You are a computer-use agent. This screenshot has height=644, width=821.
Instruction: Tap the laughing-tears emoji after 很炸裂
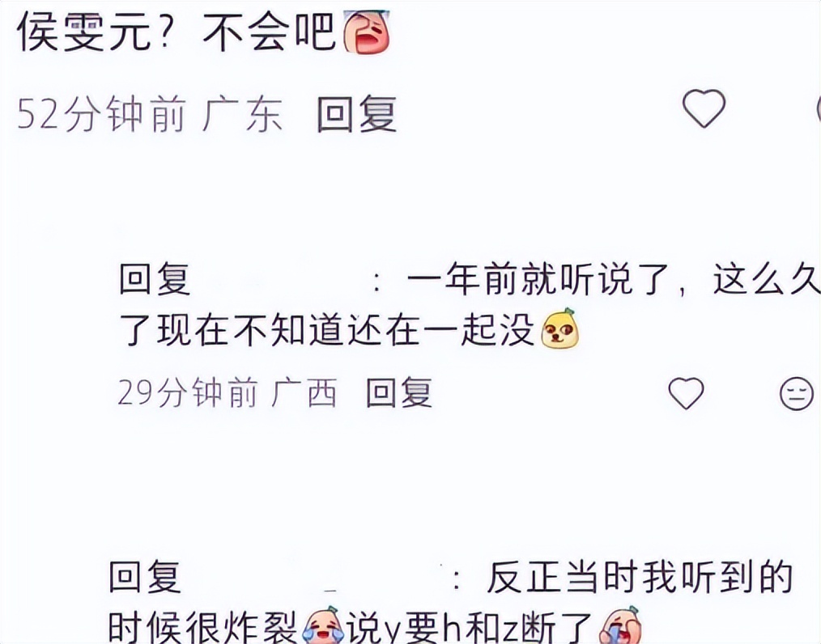coord(324,625)
